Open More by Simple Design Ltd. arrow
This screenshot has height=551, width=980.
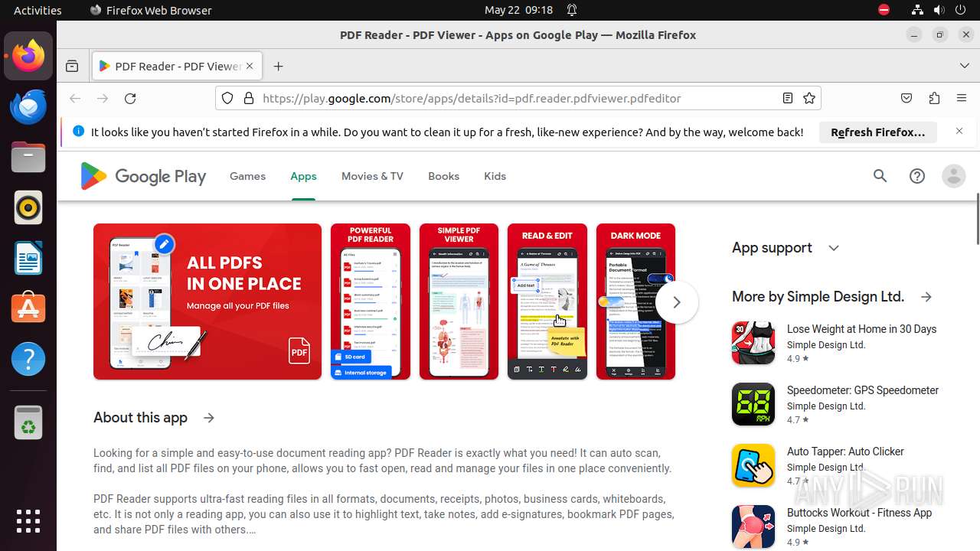pos(926,297)
